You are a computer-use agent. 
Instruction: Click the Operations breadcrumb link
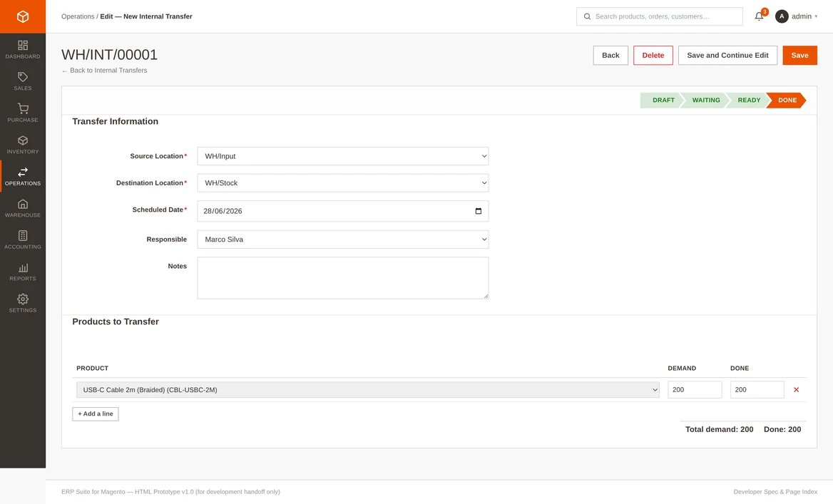78,16
